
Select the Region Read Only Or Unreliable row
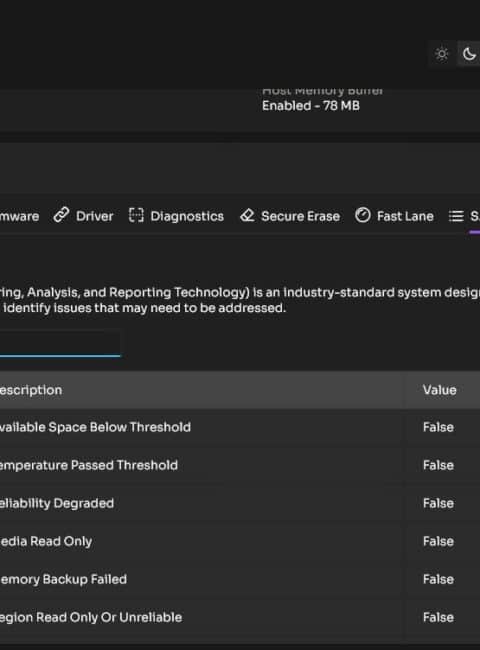(240, 618)
